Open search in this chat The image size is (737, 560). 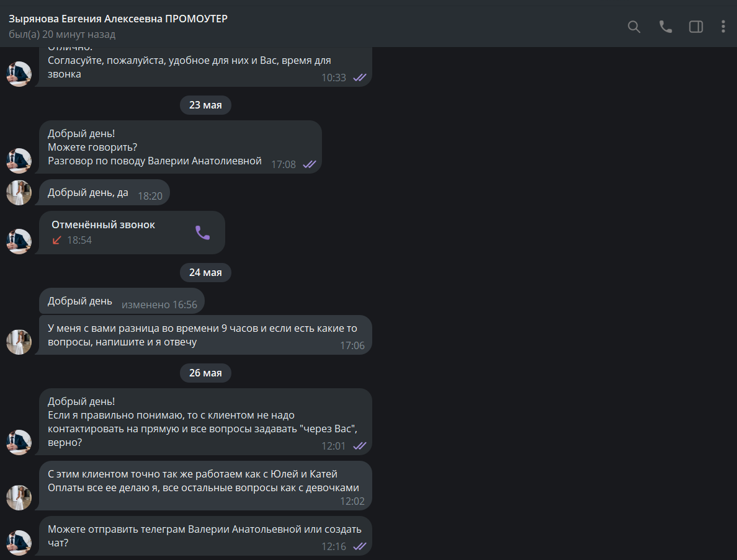click(633, 27)
